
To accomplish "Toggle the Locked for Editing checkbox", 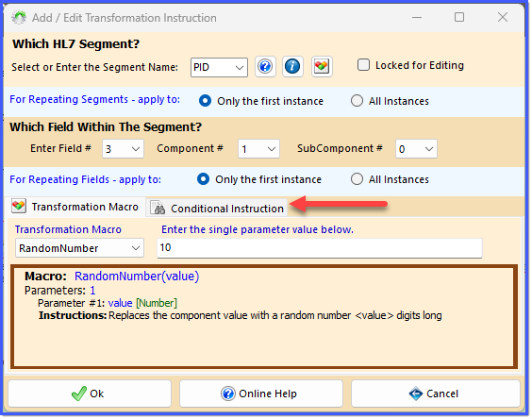I will coord(363,65).
